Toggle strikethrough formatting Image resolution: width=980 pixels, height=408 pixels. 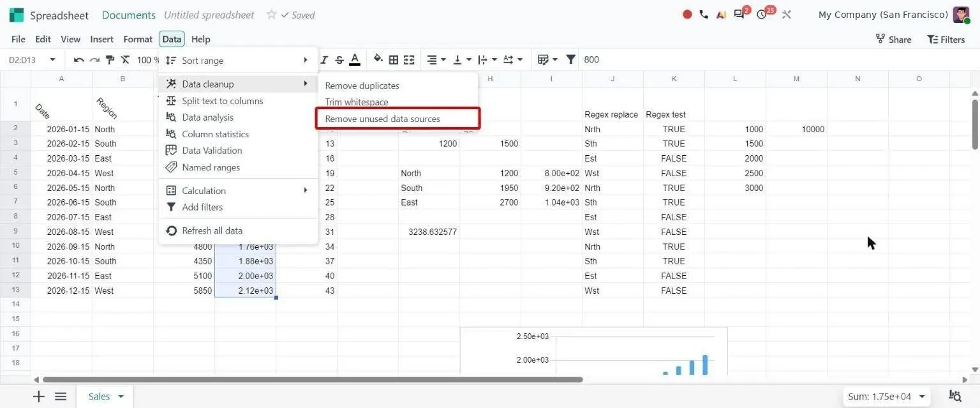[339, 60]
